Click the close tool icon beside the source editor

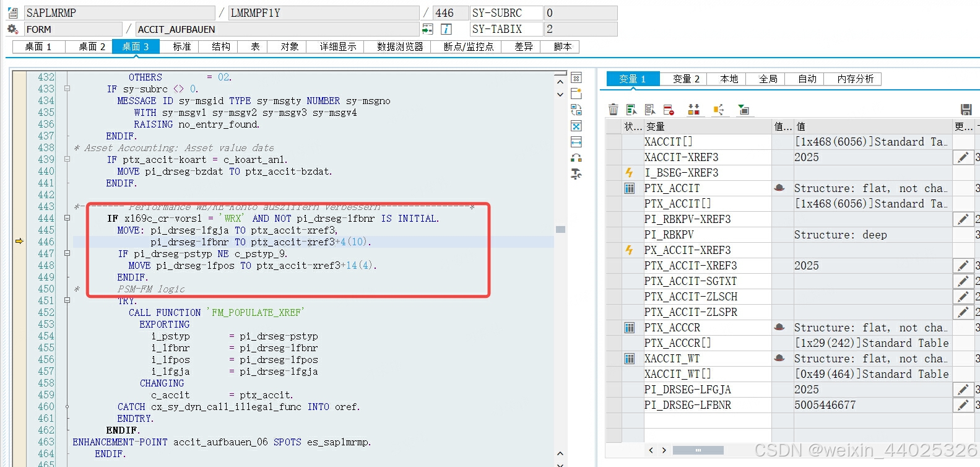576,78
